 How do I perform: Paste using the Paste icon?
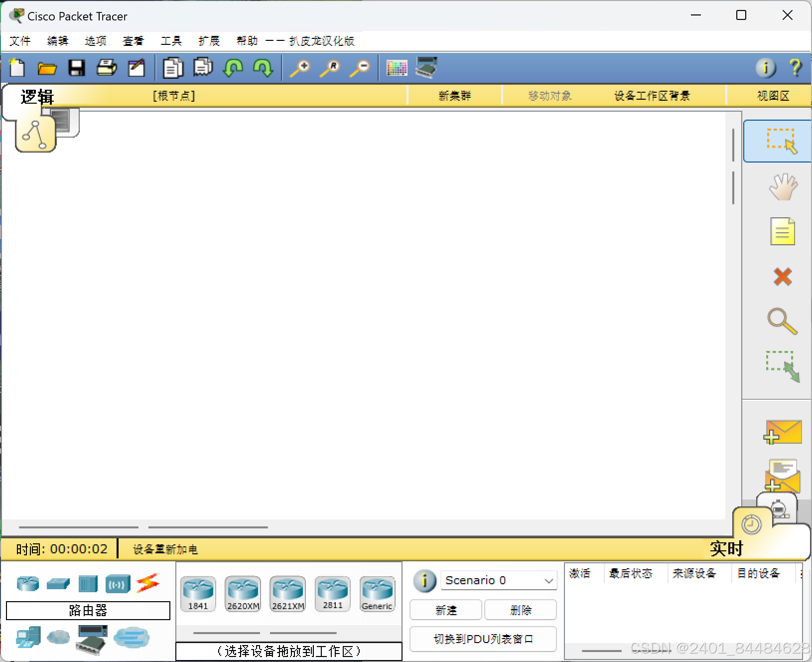coord(203,66)
